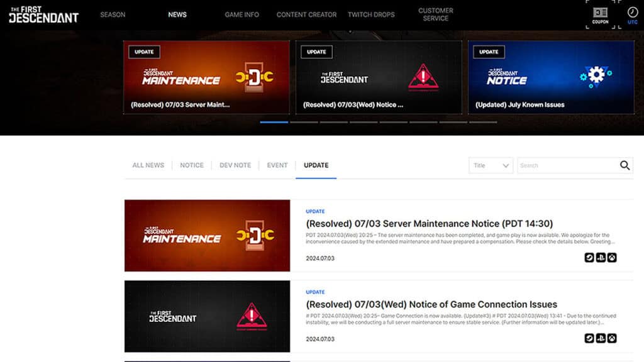The image size is (644, 362).
Task: Click the PlayStation icon on the maintenance notice
Action: click(601, 257)
